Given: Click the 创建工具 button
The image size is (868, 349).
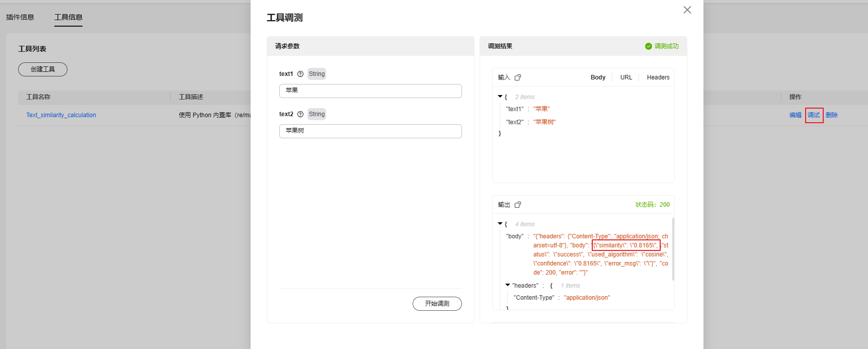Looking at the screenshot, I should [43, 69].
